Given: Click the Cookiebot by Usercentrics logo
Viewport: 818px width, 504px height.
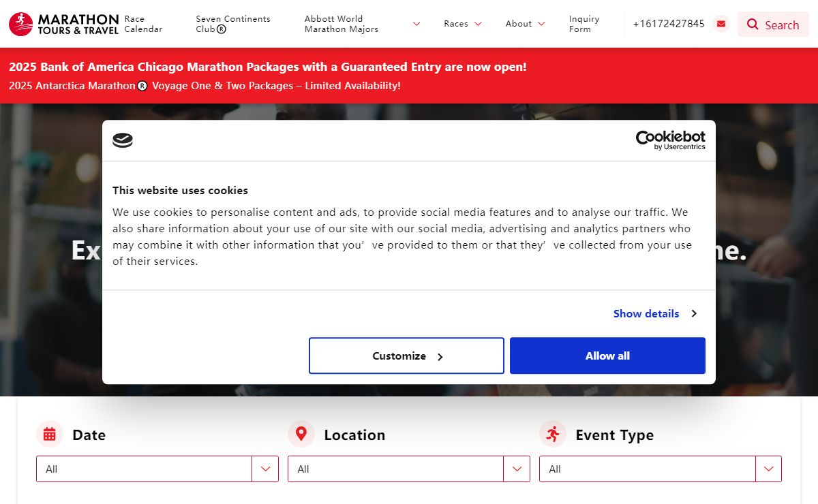Looking at the screenshot, I should point(671,140).
